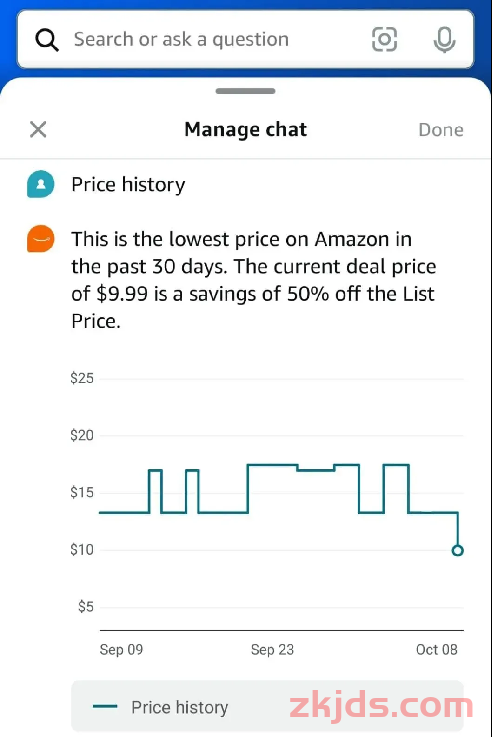Image resolution: width=492 pixels, height=737 pixels.
Task: Tap the sheet drag handle bar
Action: pos(245,91)
